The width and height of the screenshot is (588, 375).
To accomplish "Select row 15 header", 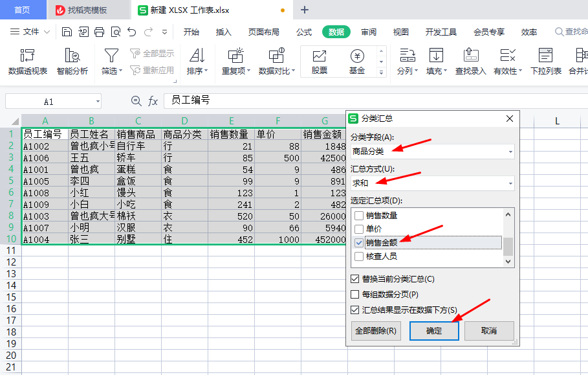I will [x=11, y=297].
